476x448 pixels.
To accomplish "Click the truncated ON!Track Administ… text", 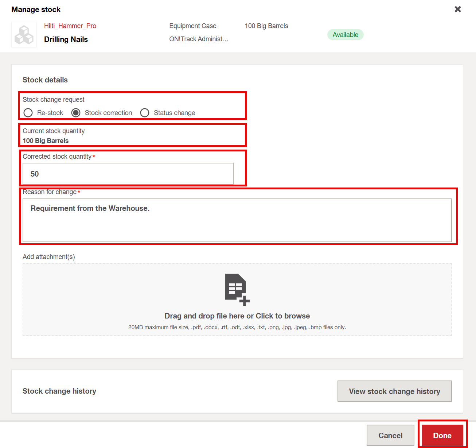I will 199,39.
